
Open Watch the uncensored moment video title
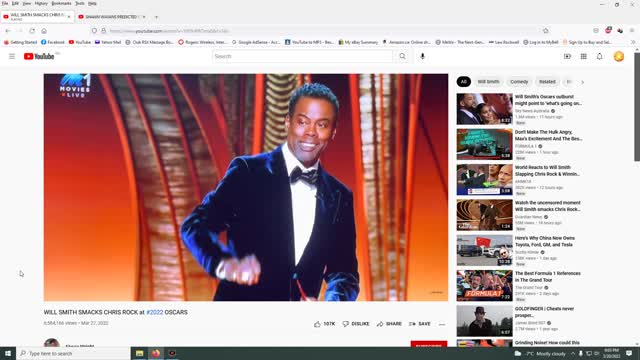[x=547, y=206]
